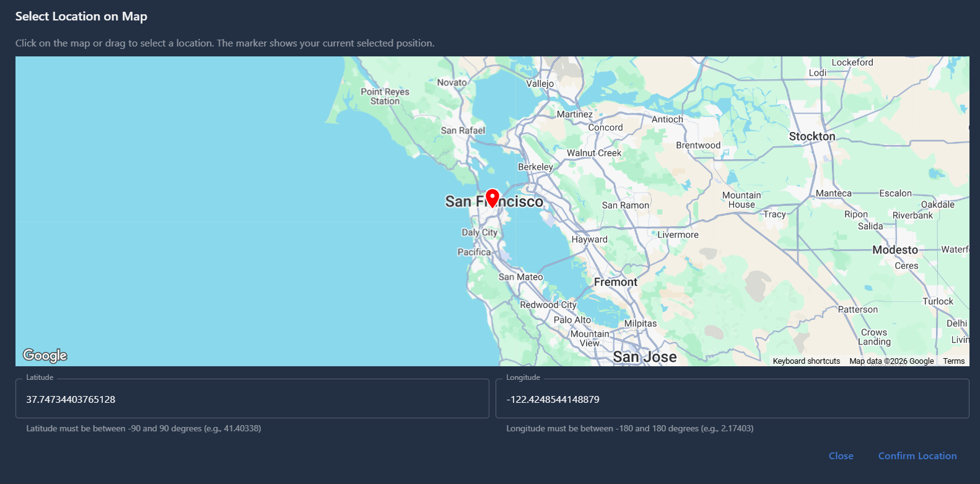Click Livermore on the map
Viewport: 980px width, 484px height.
tap(678, 235)
